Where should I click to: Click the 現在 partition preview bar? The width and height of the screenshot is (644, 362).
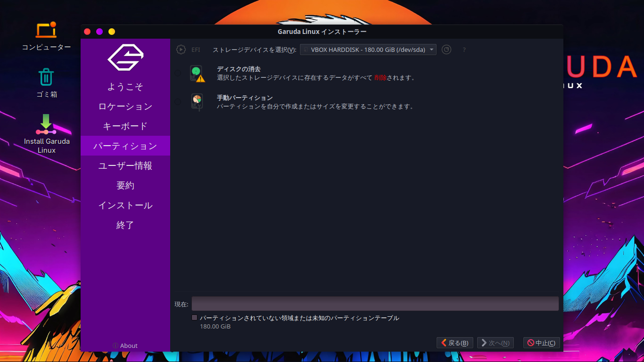(375, 304)
